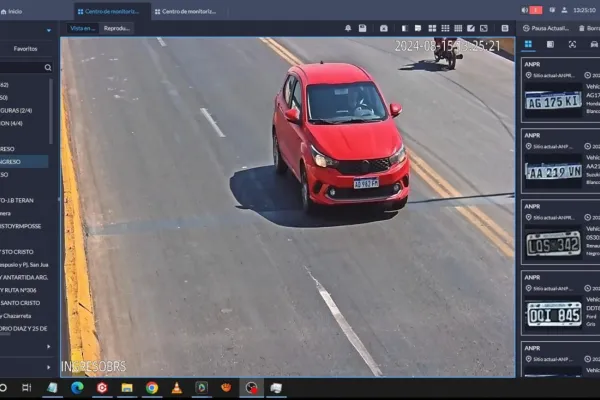Select the list view icon in the event panel
600x400 pixels.
coord(550,44)
